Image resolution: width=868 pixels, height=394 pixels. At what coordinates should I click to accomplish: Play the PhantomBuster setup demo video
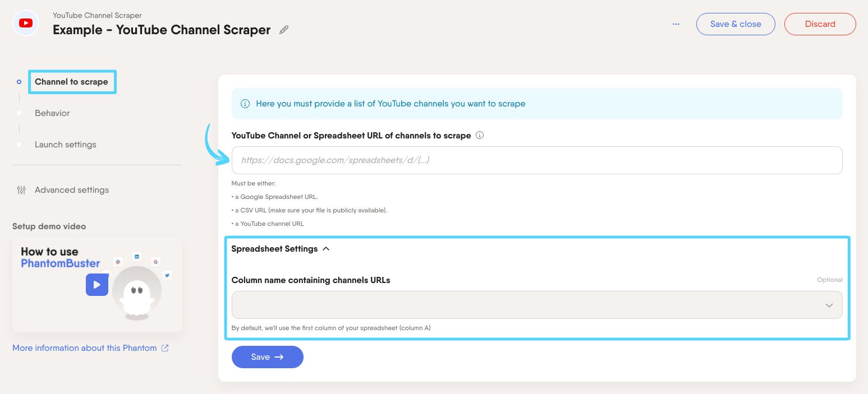pos(97,284)
